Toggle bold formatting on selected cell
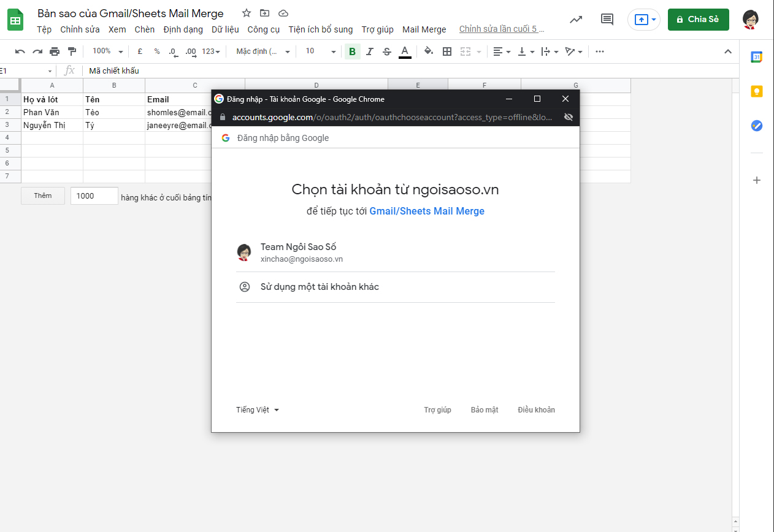774x532 pixels. (x=352, y=51)
